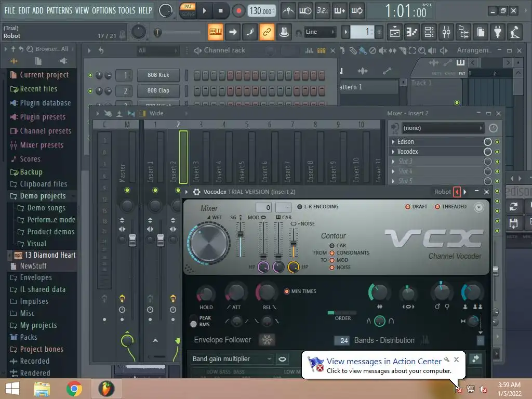Click the Play button
This screenshot has height=399, width=532.
(204, 11)
